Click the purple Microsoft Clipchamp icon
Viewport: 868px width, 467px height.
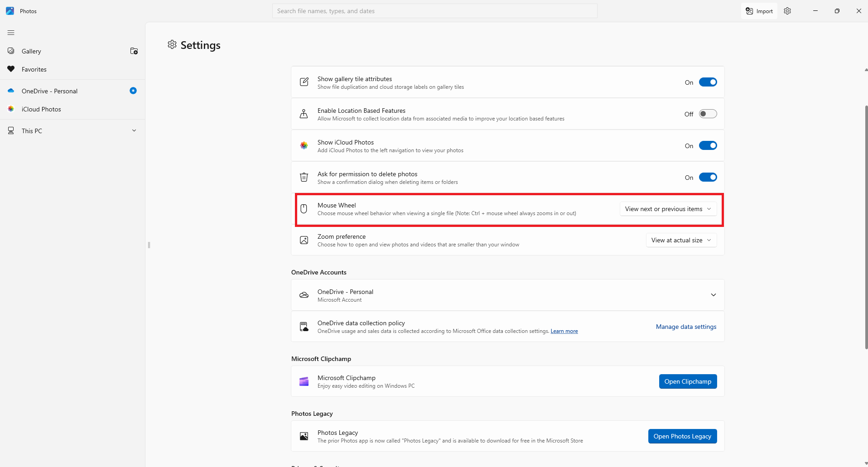(x=304, y=381)
